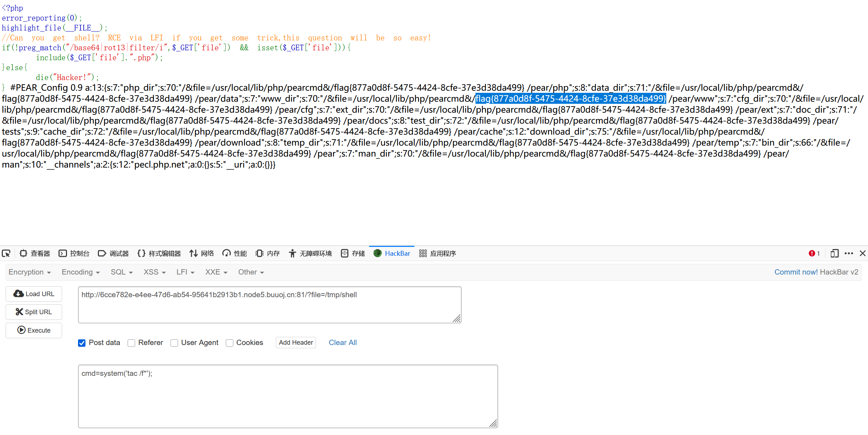This screenshot has width=868, height=435.
Task: Click the URL resize handle corner
Action: pos(457,319)
